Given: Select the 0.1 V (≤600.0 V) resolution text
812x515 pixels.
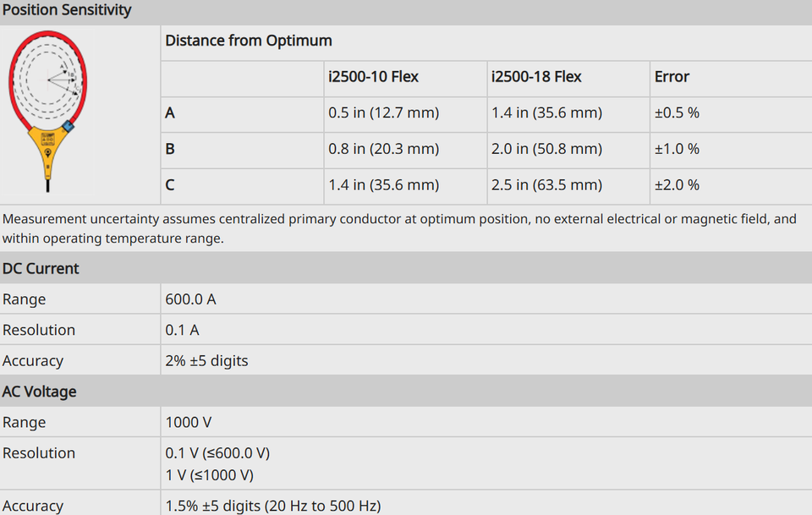Looking at the screenshot, I should click(x=217, y=453).
